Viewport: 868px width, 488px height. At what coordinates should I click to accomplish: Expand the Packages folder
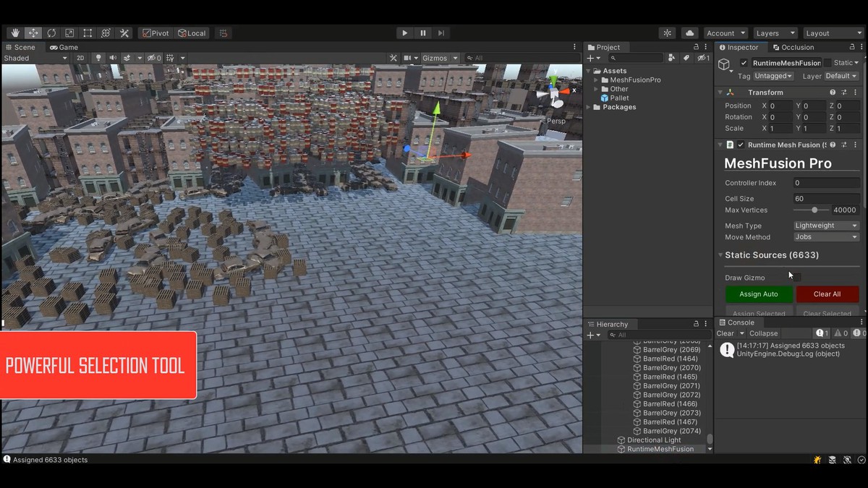(588, 107)
